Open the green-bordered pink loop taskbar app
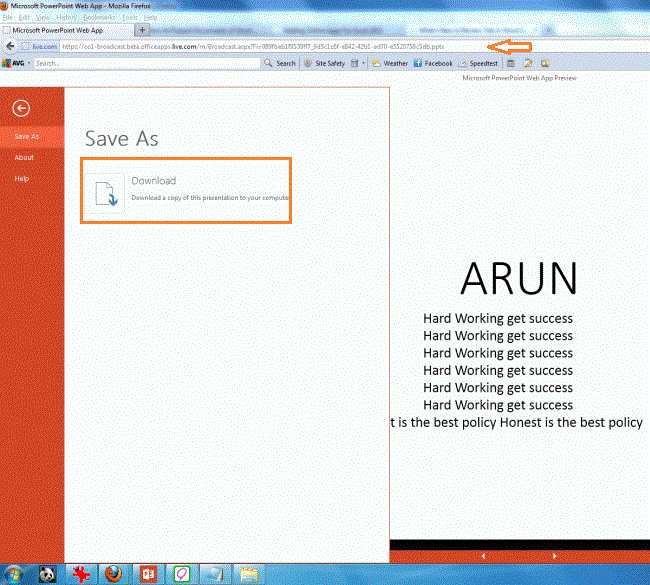The image size is (650, 585). (182, 574)
